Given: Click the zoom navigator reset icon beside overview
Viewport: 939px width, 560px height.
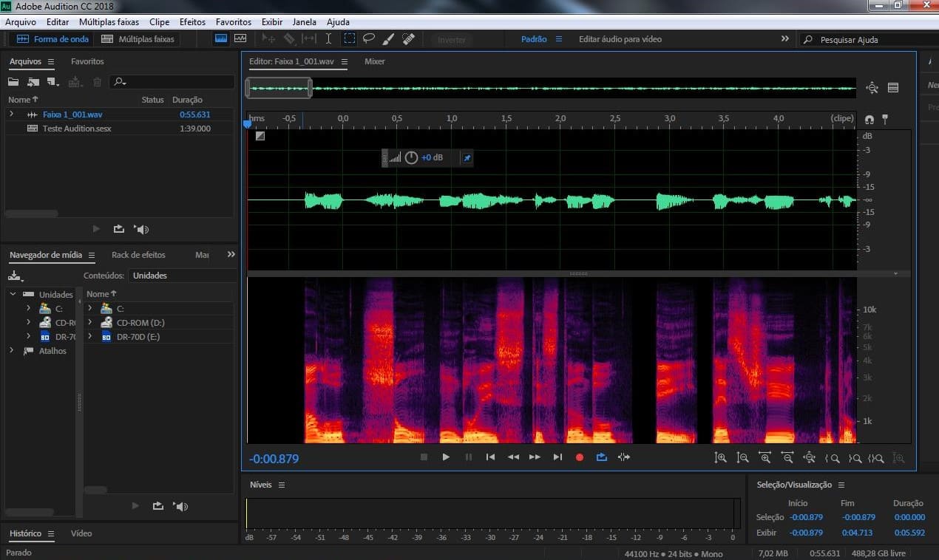Looking at the screenshot, I should 872,88.
